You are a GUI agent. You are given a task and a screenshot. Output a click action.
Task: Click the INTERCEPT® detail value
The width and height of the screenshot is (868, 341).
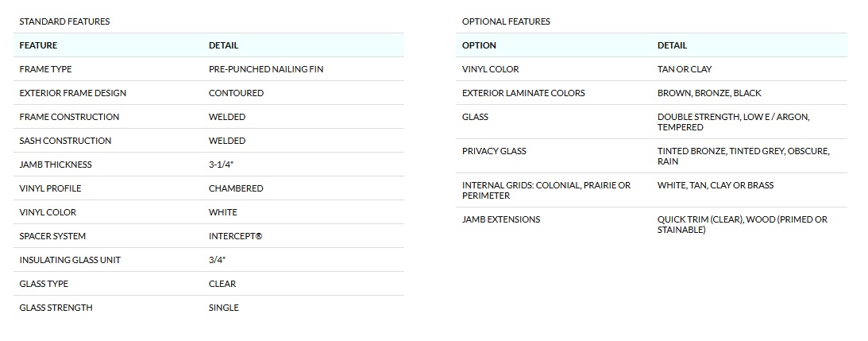235,236
